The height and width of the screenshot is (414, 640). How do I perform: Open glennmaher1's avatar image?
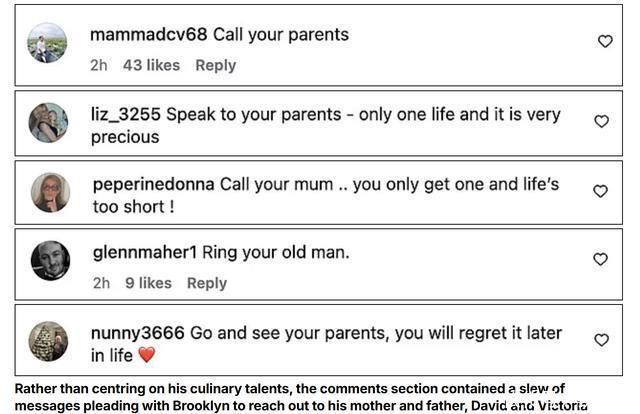tap(50, 261)
